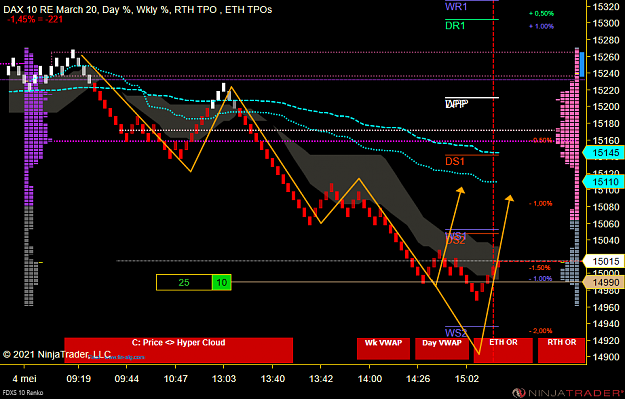The height and width of the screenshot is (399, 625).
Task: Click the 15260 price axis label
Action: pyautogui.click(x=606, y=57)
